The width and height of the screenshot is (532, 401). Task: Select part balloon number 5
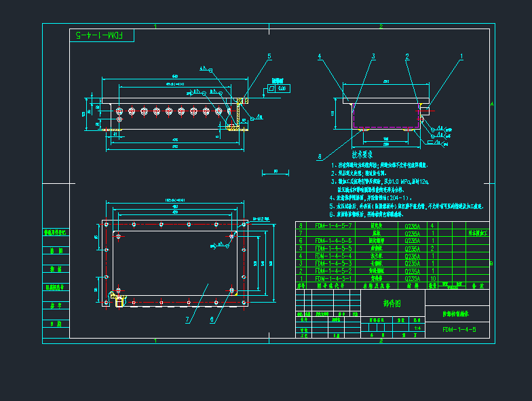(269, 56)
